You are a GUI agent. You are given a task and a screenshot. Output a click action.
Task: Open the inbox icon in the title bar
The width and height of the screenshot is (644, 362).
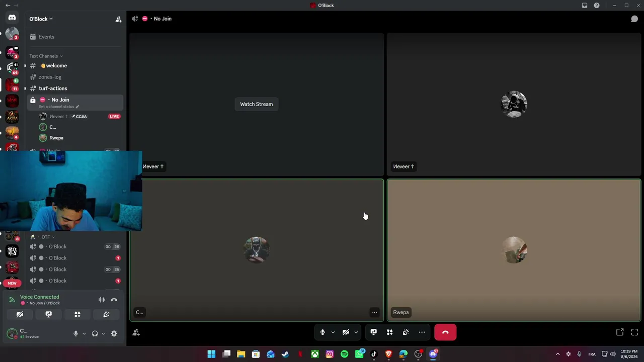[x=585, y=6]
